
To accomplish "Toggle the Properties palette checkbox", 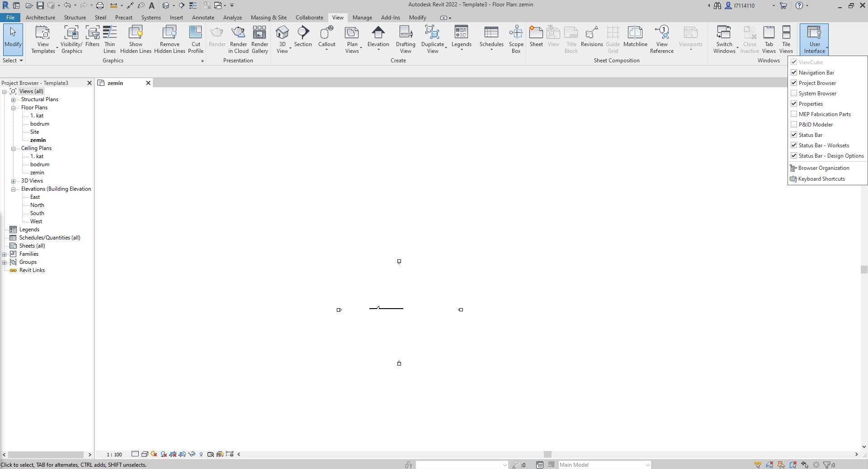I will [794, 103].
